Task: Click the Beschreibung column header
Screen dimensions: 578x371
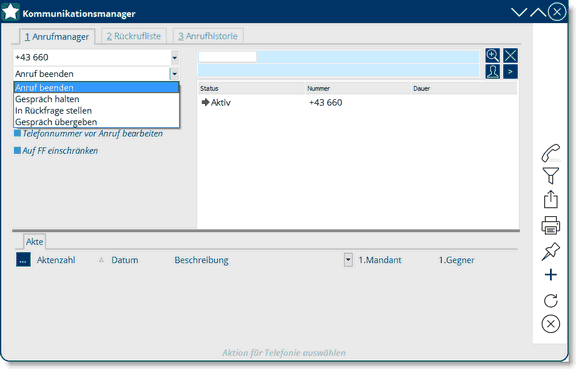Action: pyautogui.click(x=202, y=260)
